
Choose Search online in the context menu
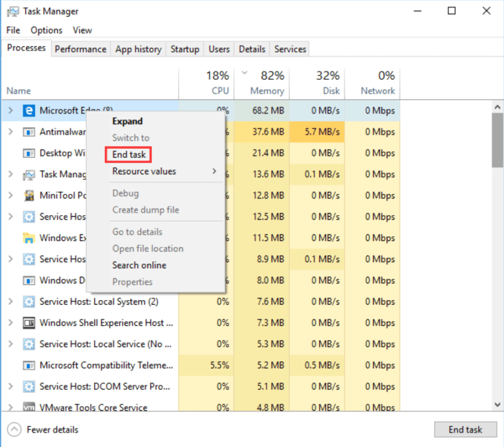[139, 265]
